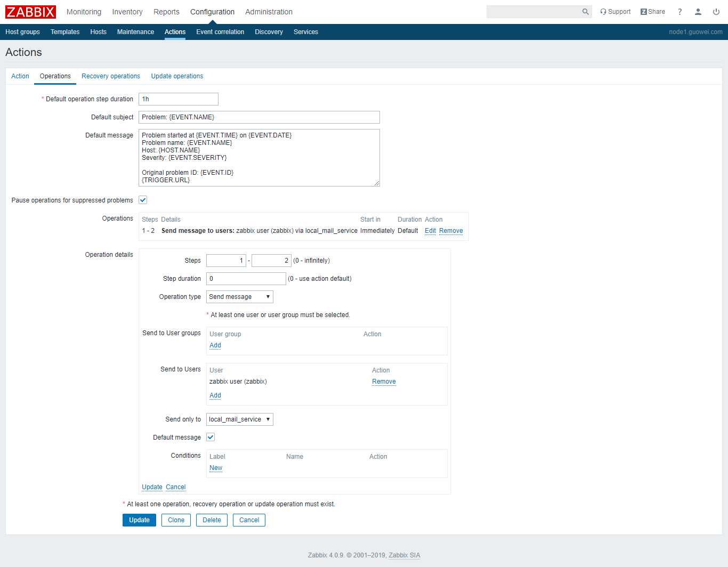Go to Services submenu

click(305, 32)
